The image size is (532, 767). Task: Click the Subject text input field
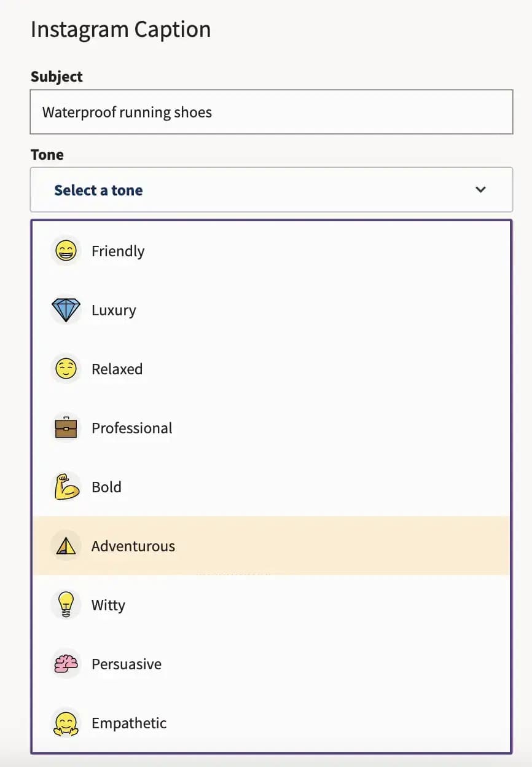[x=271, y=112]
